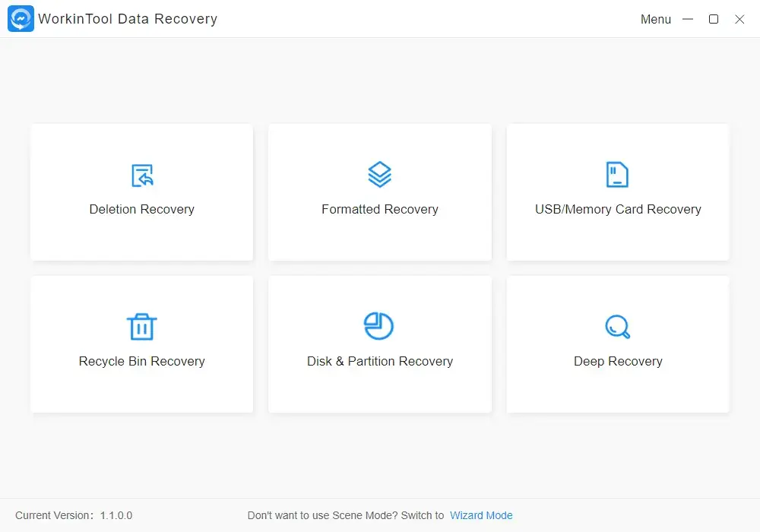Select the Disk & Partition pie chart icon
The height and width of the screenshot is (532, 760).
pos(378,326)
